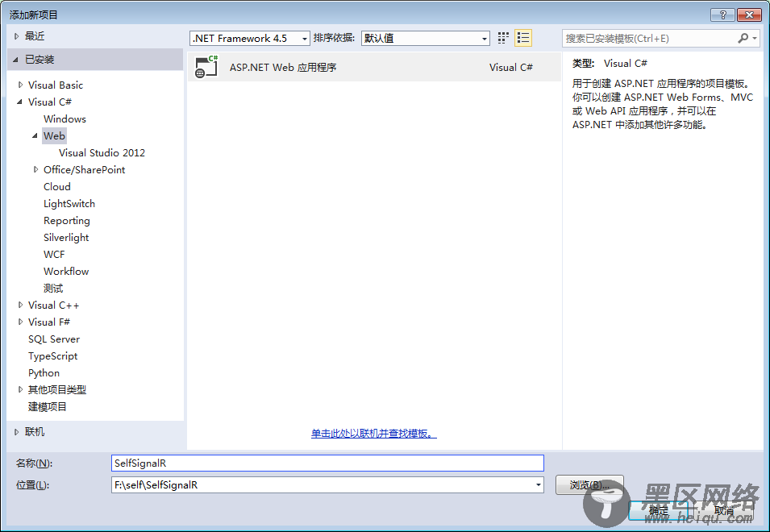Expand the Visual C++ node
The width and height of the screenshot is (770, 532).
[x=20, y=305]
